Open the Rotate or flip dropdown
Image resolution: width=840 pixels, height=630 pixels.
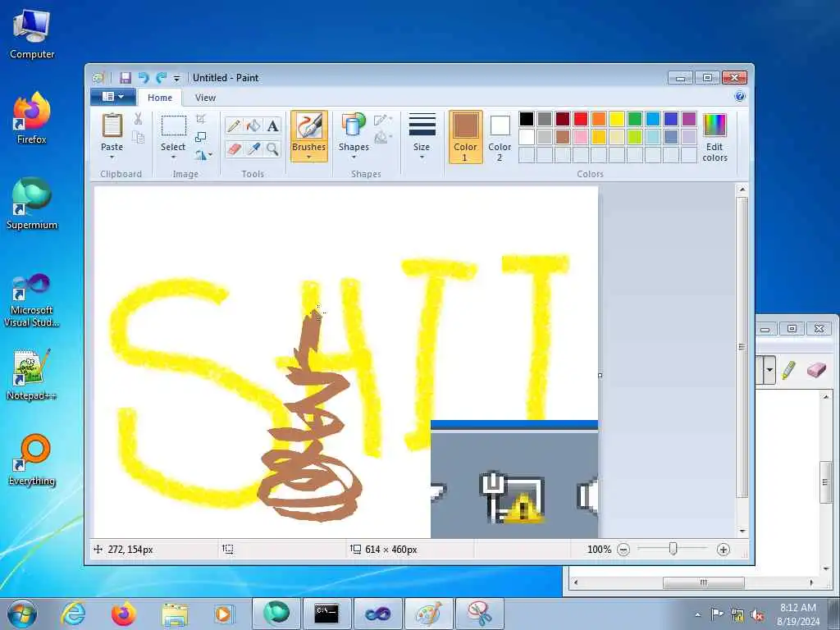click(x=203, y=155)
